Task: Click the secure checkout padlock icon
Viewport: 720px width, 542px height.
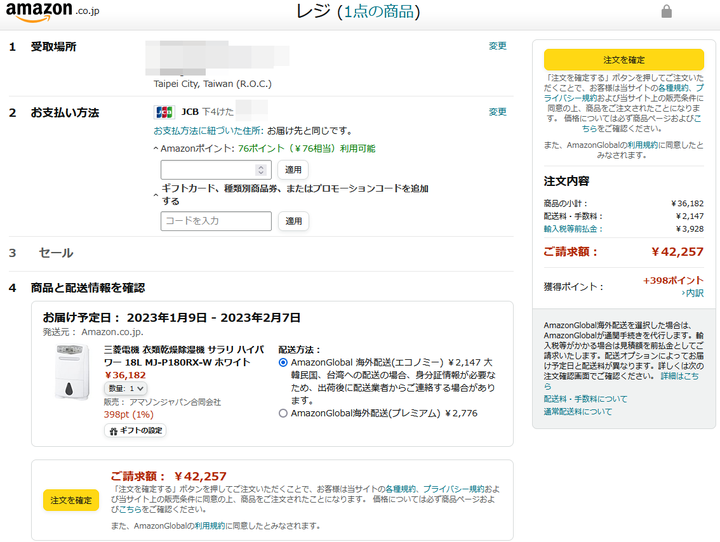Action: (x=666, y=11)
